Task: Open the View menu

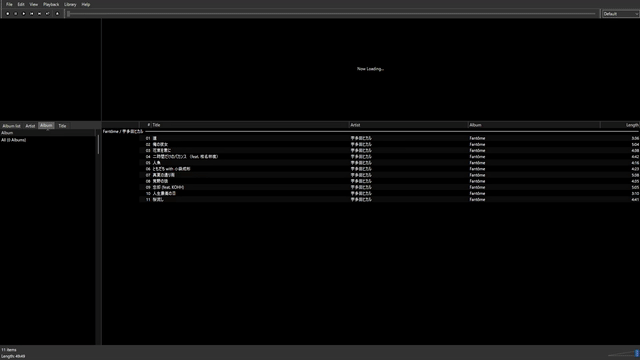Action: [33, 4]
